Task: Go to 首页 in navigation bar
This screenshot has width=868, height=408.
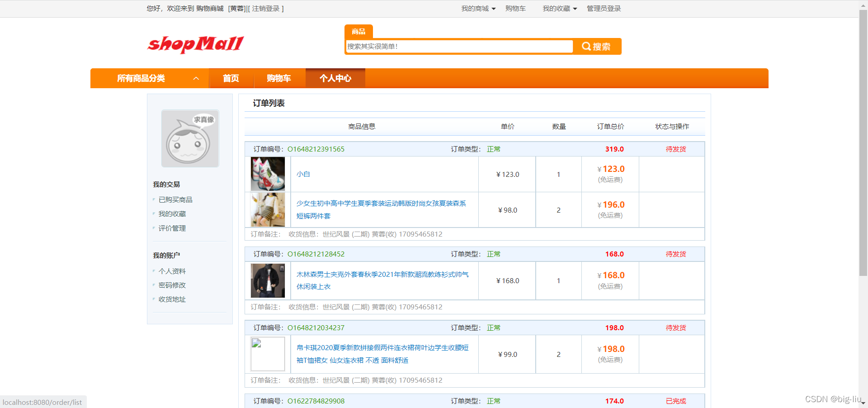Action: coord(231,78)
